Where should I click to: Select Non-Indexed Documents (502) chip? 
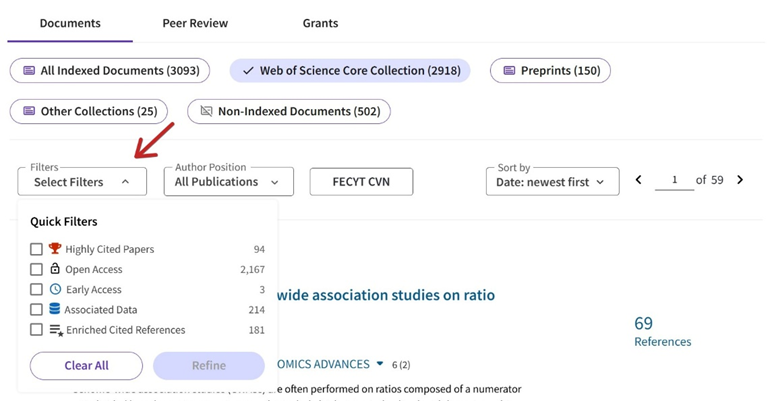click(289, 111)
